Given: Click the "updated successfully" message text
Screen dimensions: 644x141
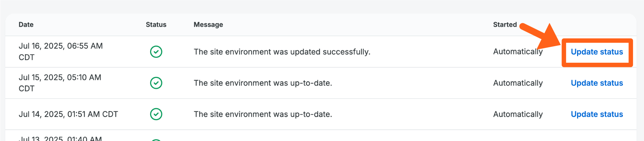Looking at the screenshot, I should click(282, 52).
